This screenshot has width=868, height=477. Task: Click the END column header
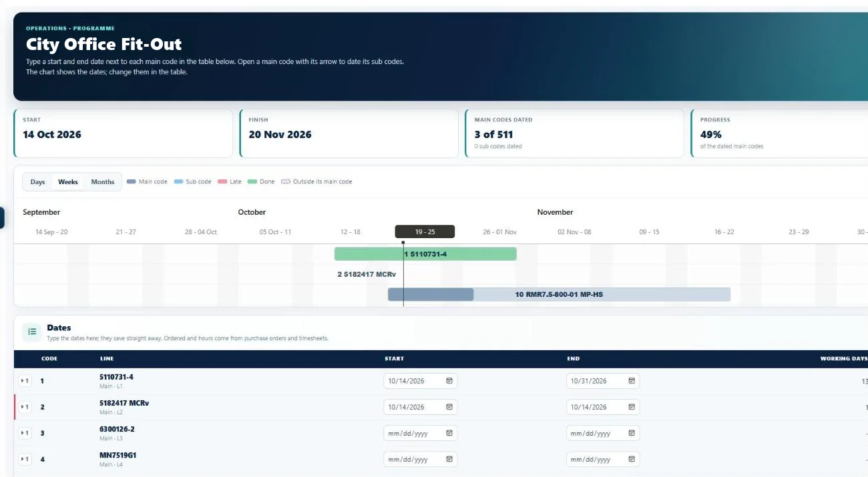[x=573, y=359]
